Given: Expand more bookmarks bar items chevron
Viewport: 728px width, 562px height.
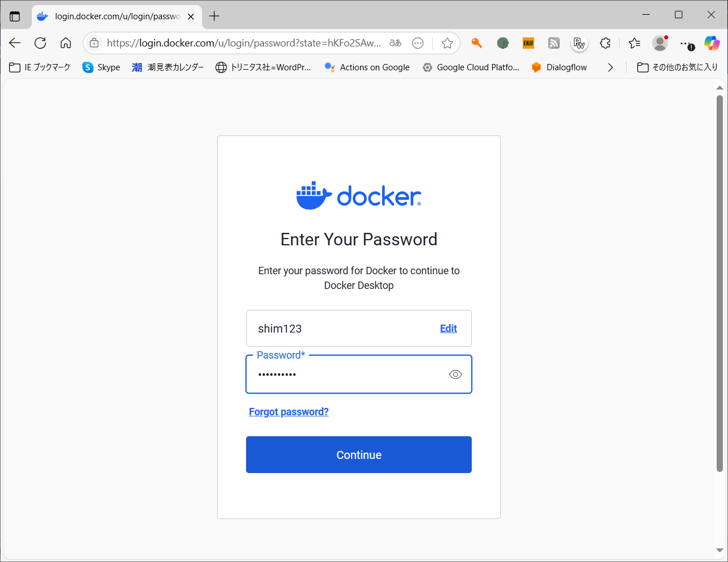Looking at the screenshot, I should [x=610, y=67].
